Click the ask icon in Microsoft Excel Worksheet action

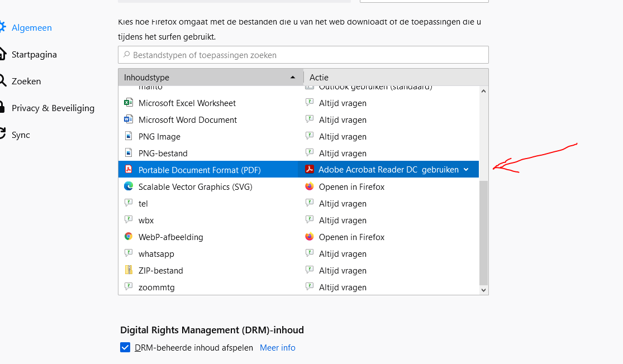[x=310, y=102]
